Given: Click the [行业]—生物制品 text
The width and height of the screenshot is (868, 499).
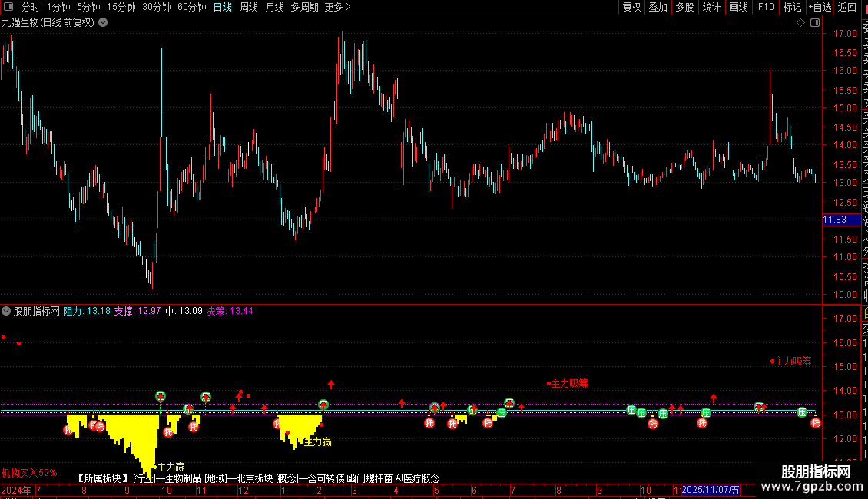Looking at the screenshot, I should pos(167,478).
